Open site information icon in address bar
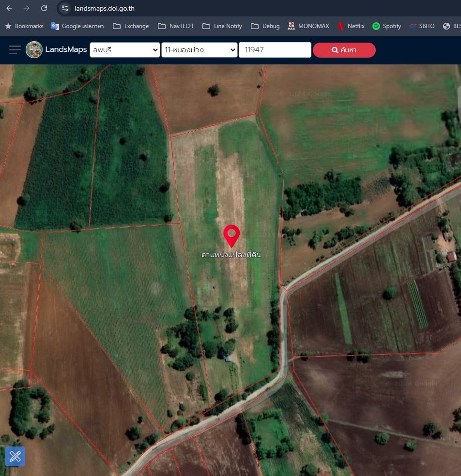 [64, 8]
